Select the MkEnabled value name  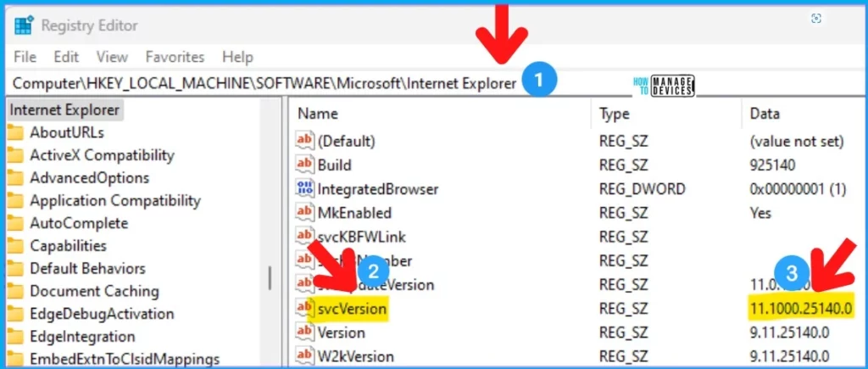pos(354,213)
